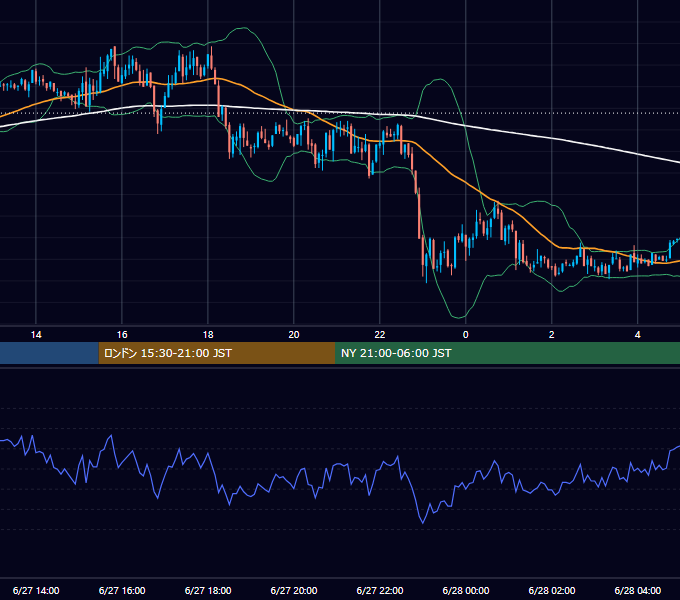Click the 6/27 16:00 label on indicator axis

point(122,590)
